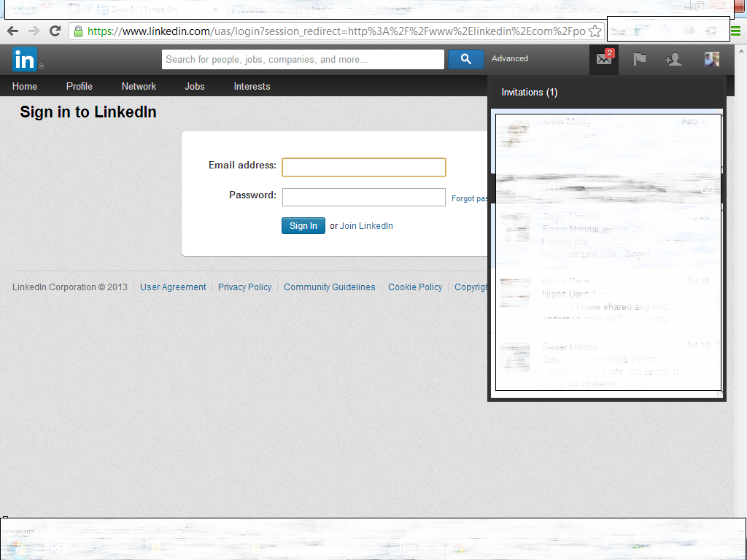Open the Chrome hamburger menu
Screen dimensions: 747x560
pyautogui.click(x=736, y=31)
